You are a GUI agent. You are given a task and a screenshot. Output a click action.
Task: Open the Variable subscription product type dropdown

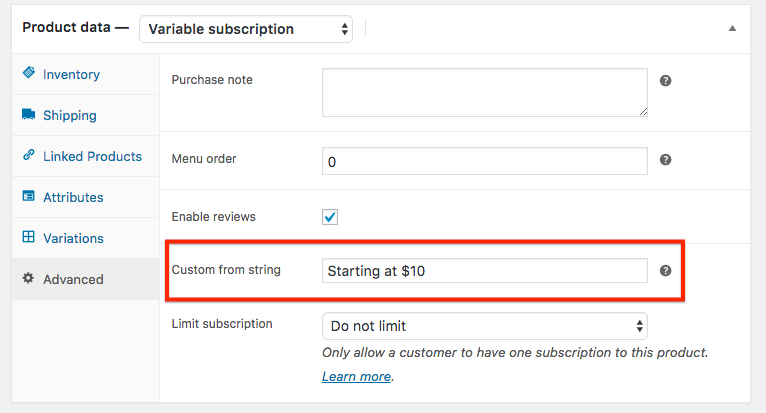click(x=246, y=29)
